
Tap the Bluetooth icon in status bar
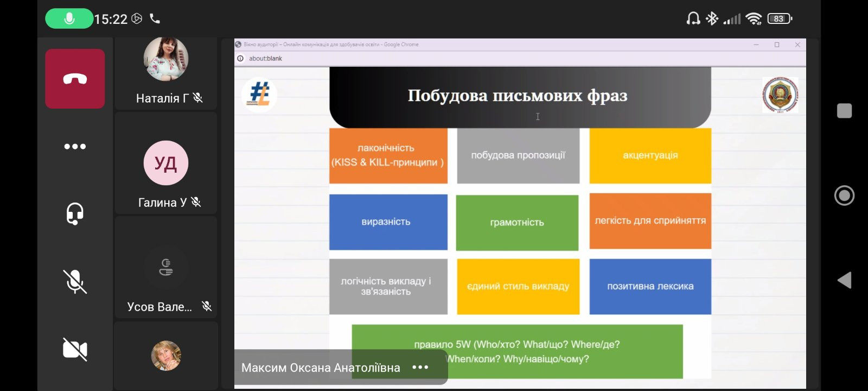pos(712,19)
